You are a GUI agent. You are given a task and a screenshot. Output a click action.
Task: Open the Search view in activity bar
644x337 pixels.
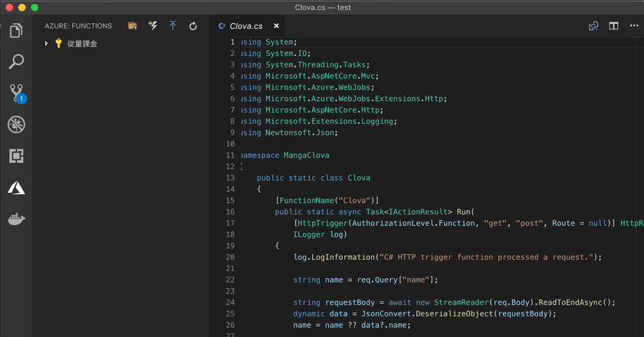point(16,63)
